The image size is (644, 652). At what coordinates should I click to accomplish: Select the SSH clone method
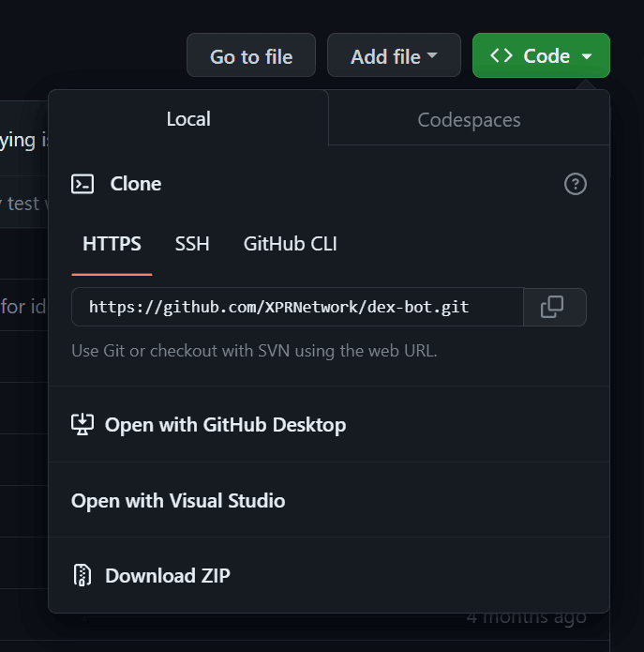192,244
